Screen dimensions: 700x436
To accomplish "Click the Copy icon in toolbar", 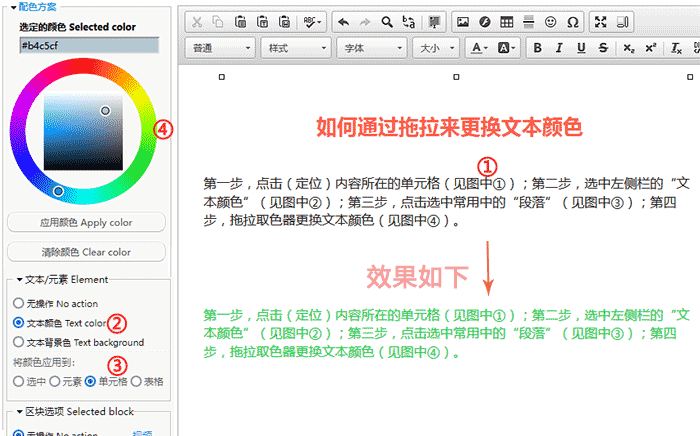I will pos(218,22).
